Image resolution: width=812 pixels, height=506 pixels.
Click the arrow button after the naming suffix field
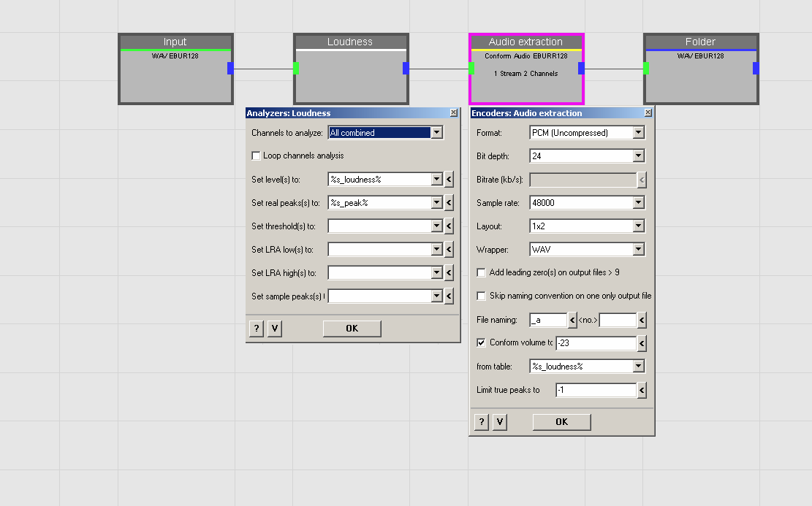pyautogui.click(x=642, y=321)
